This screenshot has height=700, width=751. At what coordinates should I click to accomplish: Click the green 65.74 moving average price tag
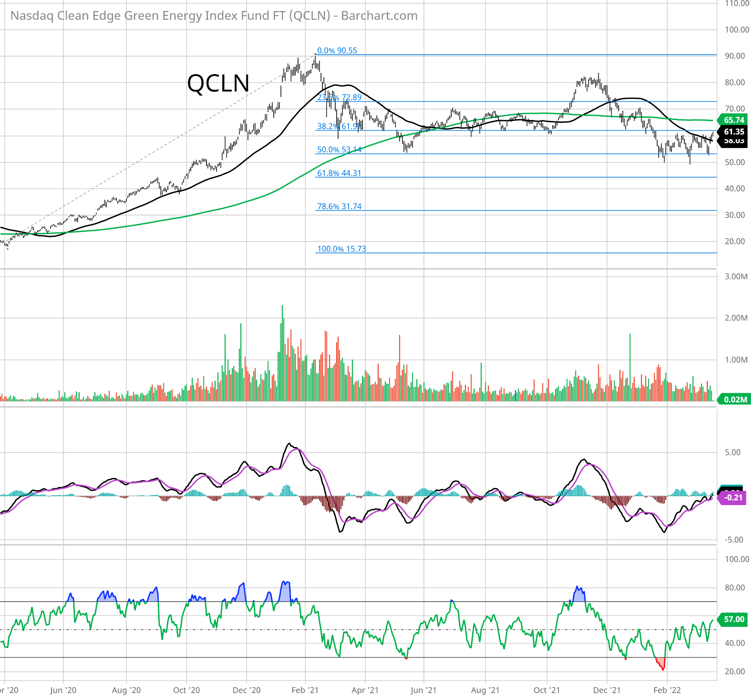[734, 120]
